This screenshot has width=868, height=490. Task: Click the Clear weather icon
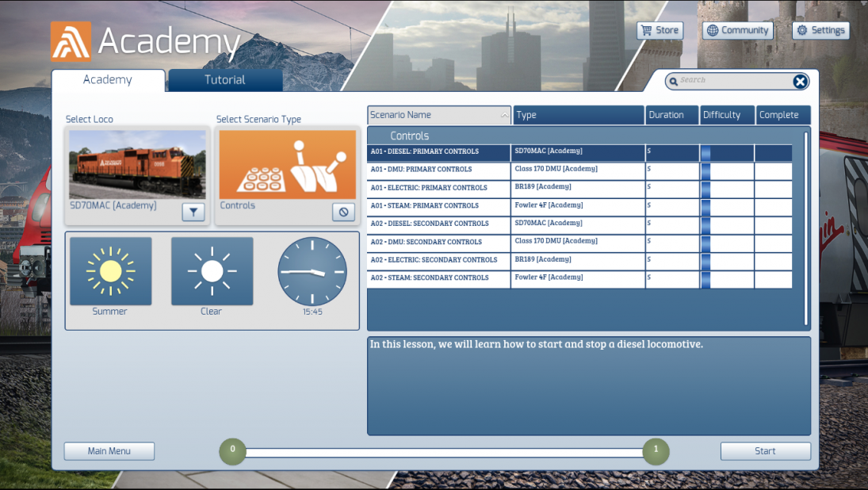coord(212,271)
